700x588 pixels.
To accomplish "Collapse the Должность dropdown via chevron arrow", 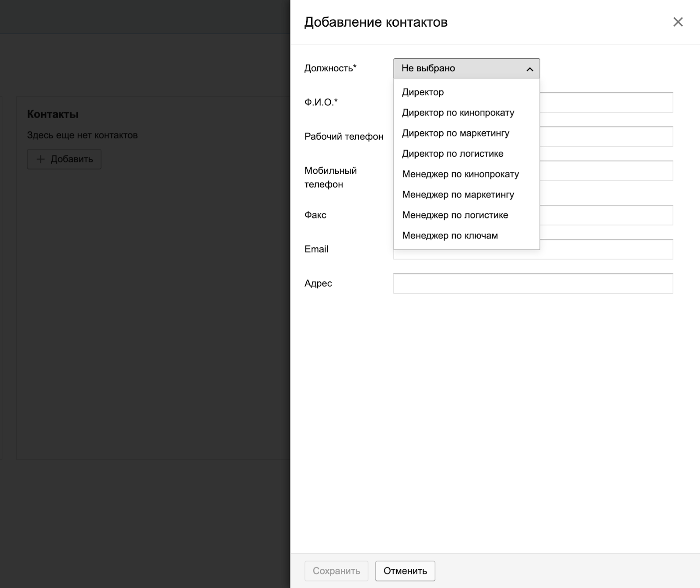I will click(529, 69).
